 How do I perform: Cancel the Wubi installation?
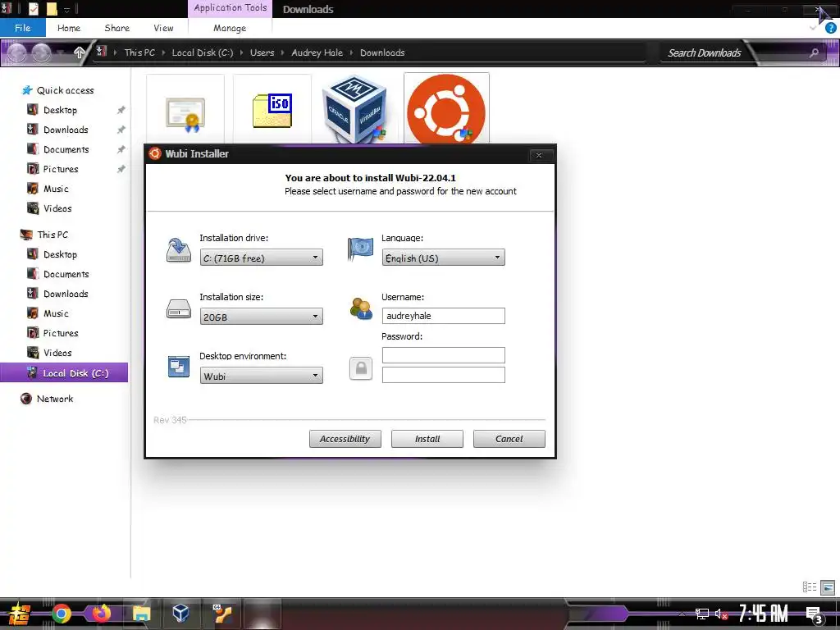click(x=509, y=439)
